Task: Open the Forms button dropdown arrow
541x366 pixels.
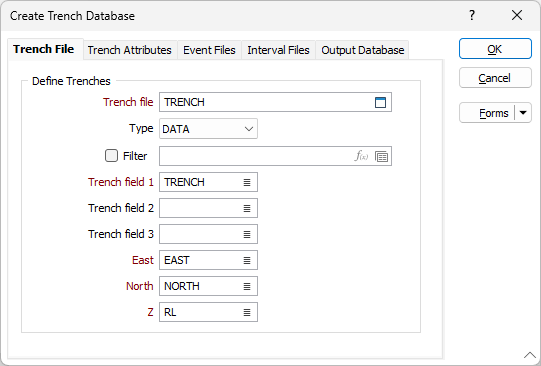Action: click(x=523, y=113)
